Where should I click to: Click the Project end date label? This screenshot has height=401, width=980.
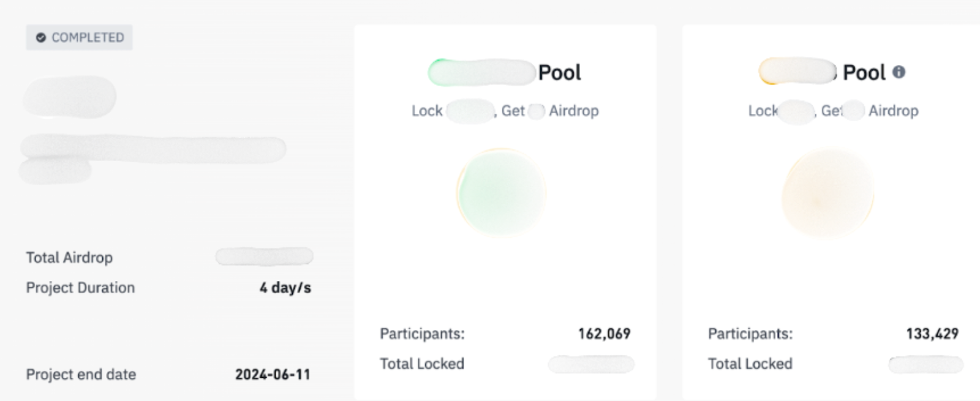[x=81, y=375]
